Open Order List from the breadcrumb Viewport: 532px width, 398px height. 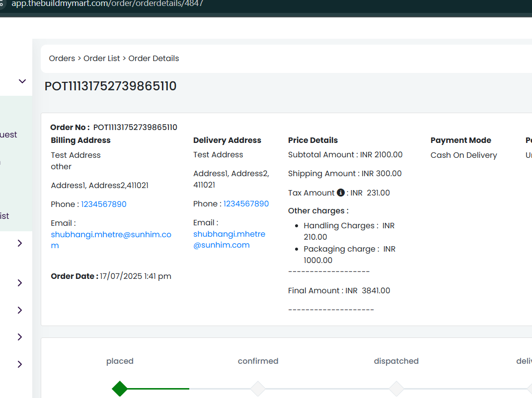[101, 58]
